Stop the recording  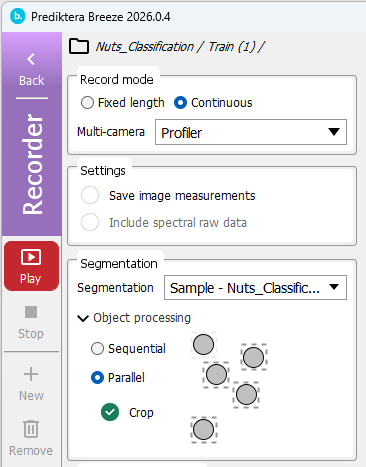click(x=31, y=322)
